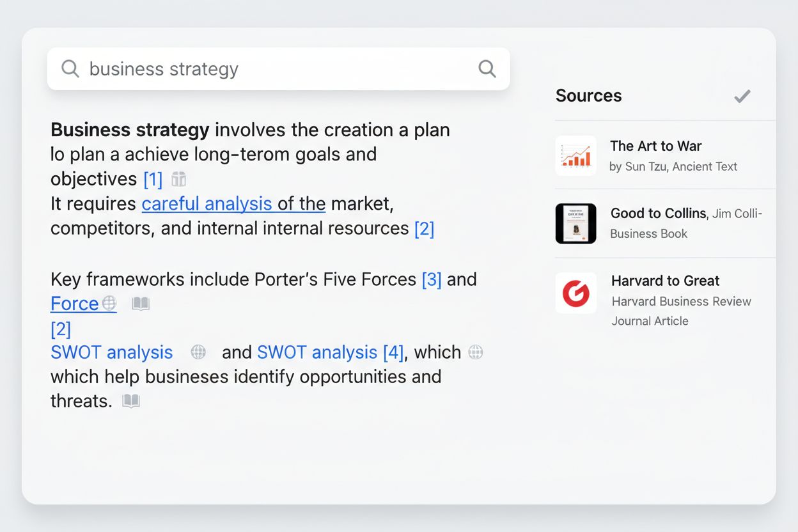Click the book icon on the Force line
Viewport: 798px width, 532px height.
coord(141,304)
